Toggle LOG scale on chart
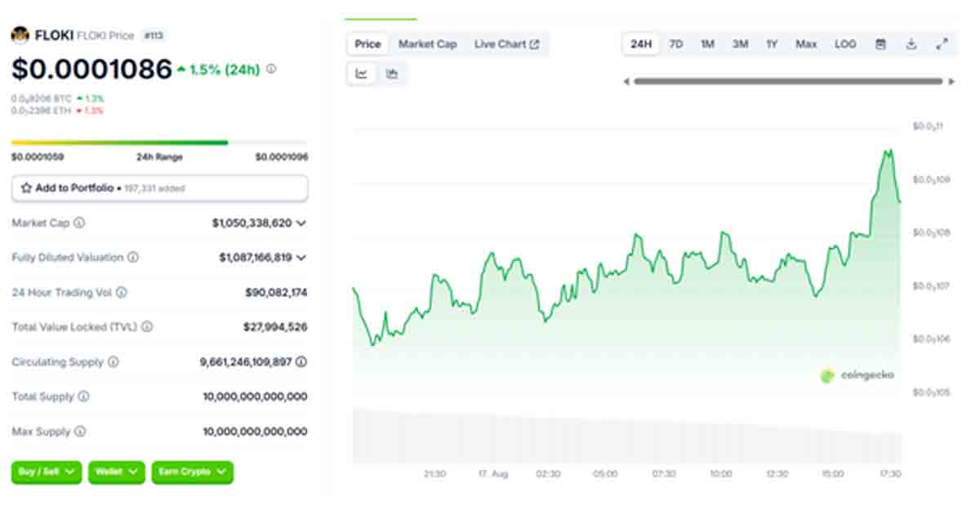 pyautogui.click(x=845, y=44)
